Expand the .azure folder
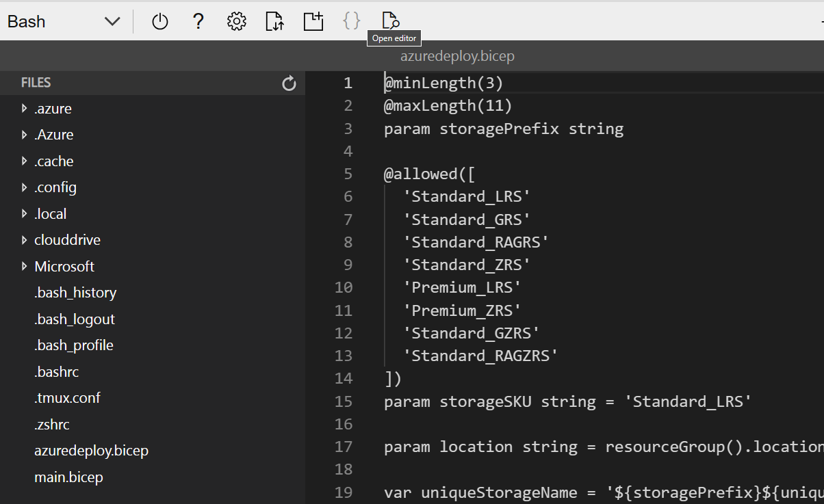The height and width of the screenshot is (504, 824). [x=53, y=109]
